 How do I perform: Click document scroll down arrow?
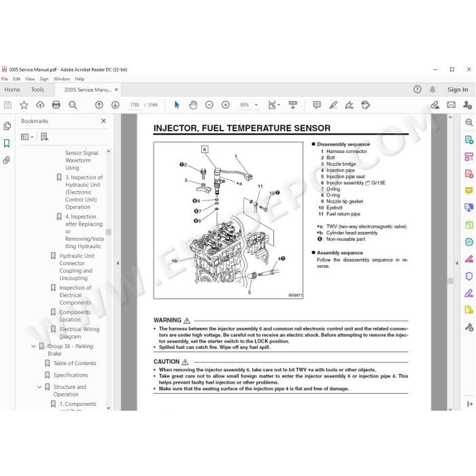pos(450,409)
